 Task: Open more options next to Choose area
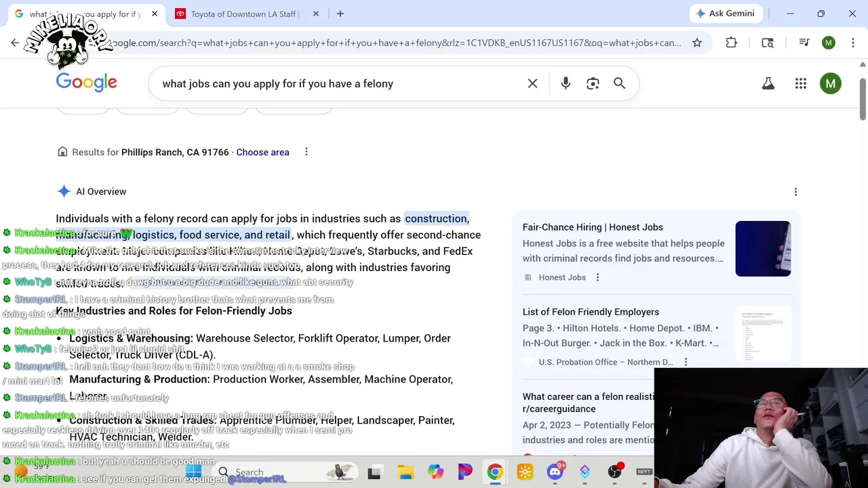click(306, 152)
